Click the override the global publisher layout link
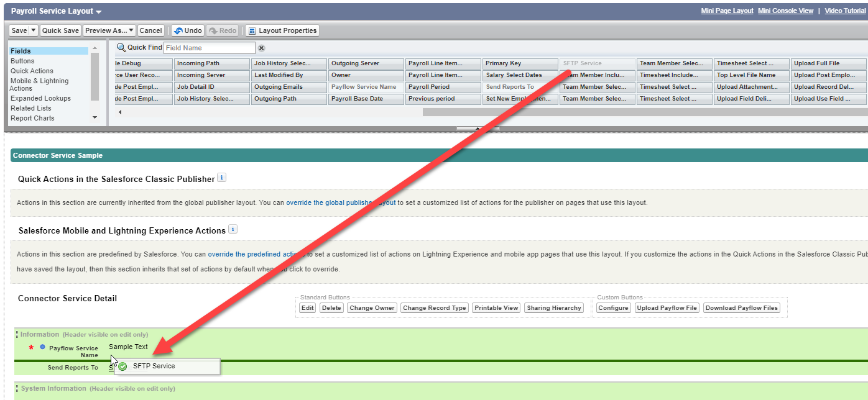868x400 pixels. click(x=341, y=202)
